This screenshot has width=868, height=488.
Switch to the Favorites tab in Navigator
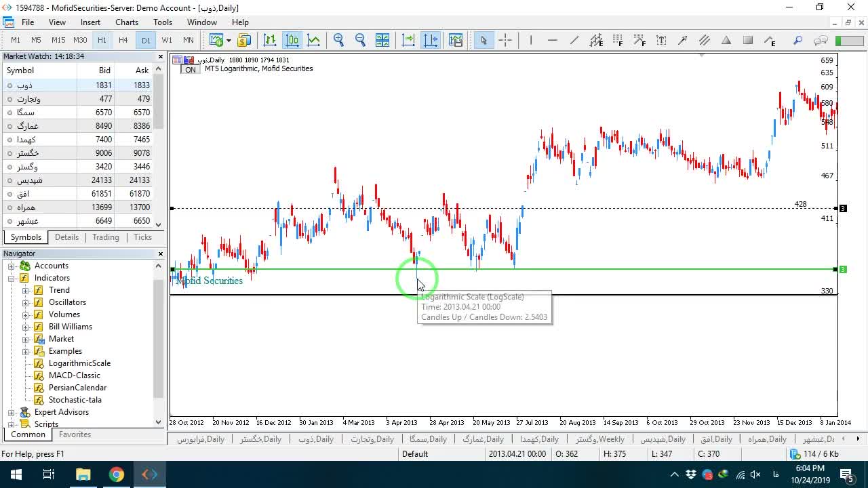75,434
